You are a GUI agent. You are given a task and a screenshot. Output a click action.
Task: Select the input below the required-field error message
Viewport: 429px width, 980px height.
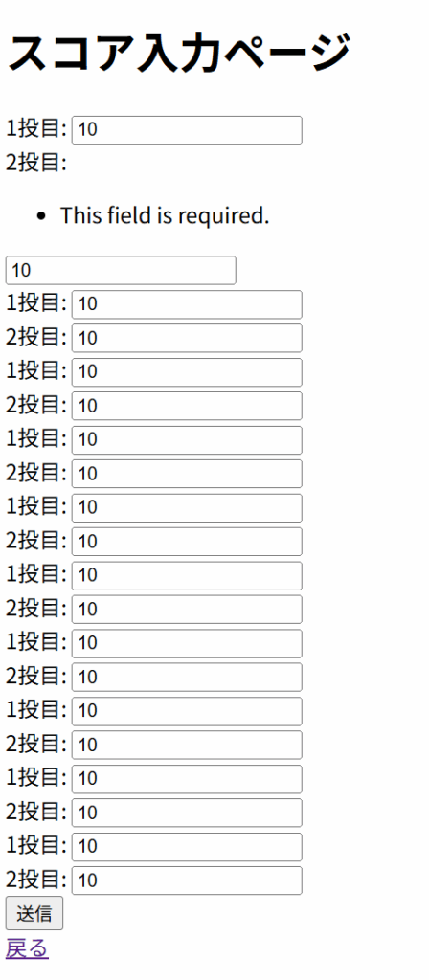pos(121,270)
